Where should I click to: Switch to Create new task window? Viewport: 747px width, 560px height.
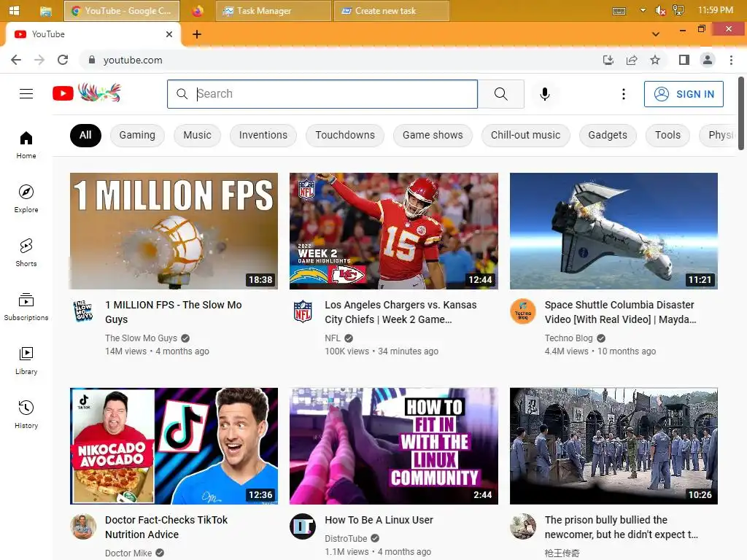coord(392,10)
